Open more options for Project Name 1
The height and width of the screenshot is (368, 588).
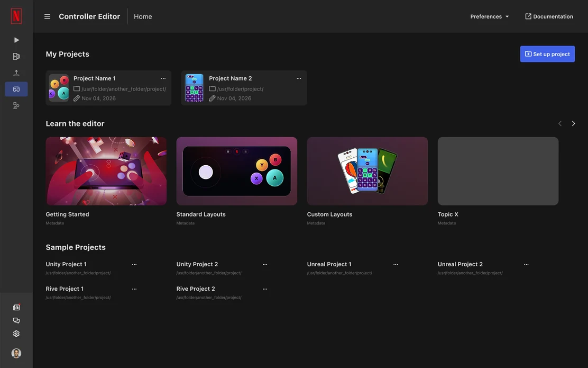point(163,78)
